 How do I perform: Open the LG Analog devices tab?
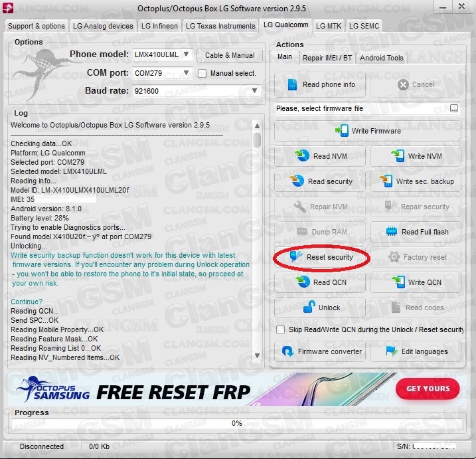click(x=103, y=26)
